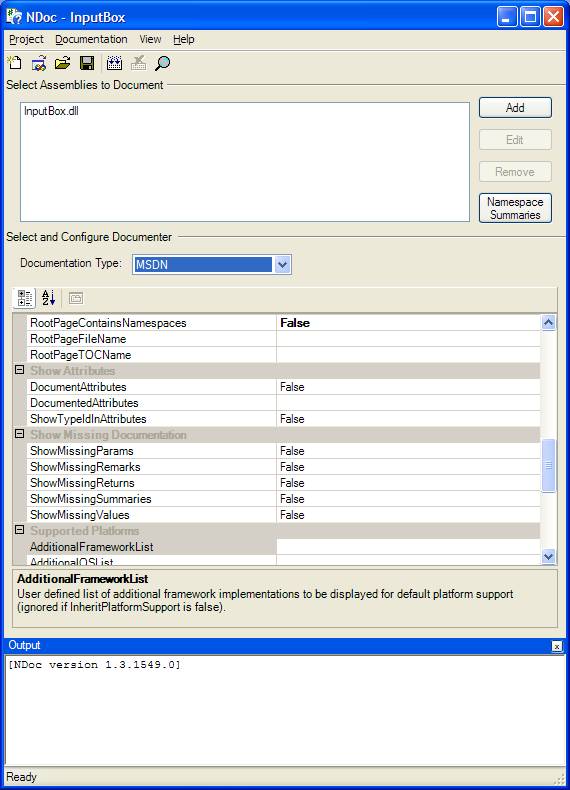Select the RootPageContainsNamespaces property
Viewport: 570px width, 790px height.
pos(151,323)
